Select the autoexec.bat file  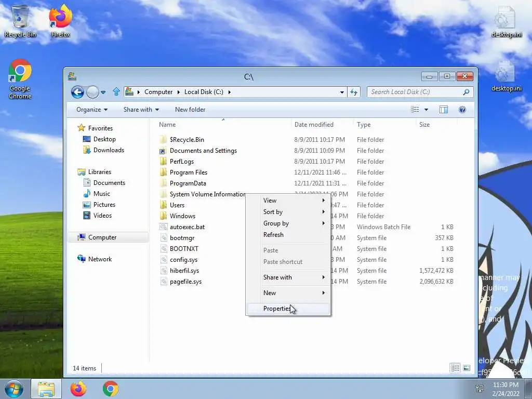tap(182, 227)
